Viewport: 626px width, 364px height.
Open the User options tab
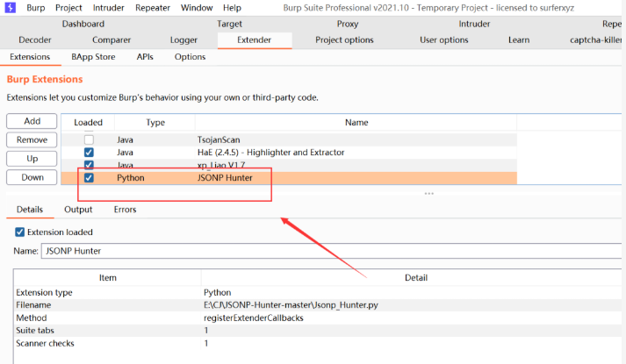(444, 39)
